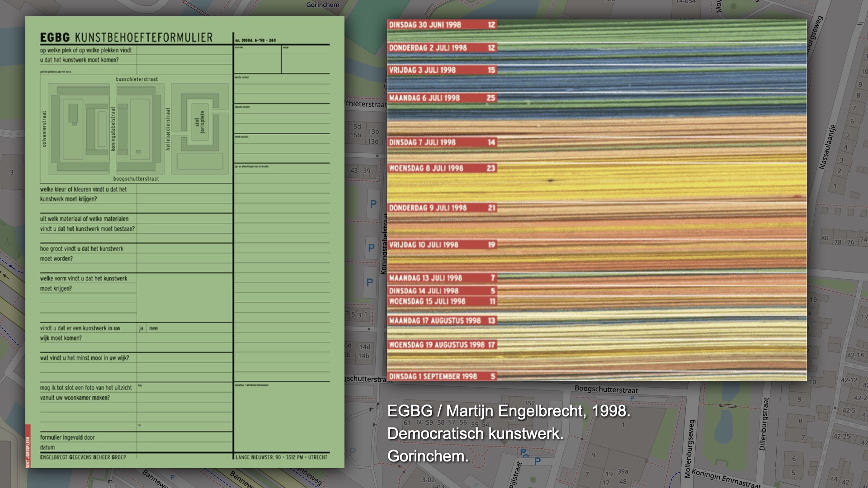
Task: Click the 'DONDERDAG 2 JULI 1998' label
Action: click(x=442, y=48)
